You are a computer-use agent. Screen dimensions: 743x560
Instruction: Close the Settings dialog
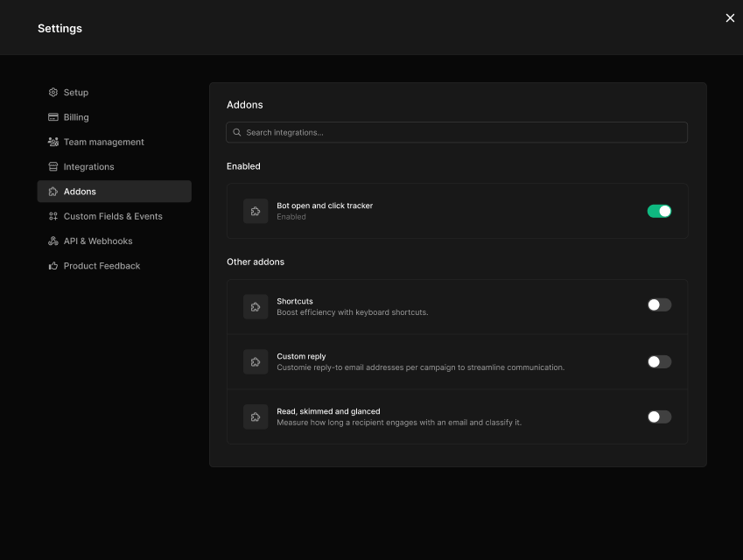(x=730, y=17)
